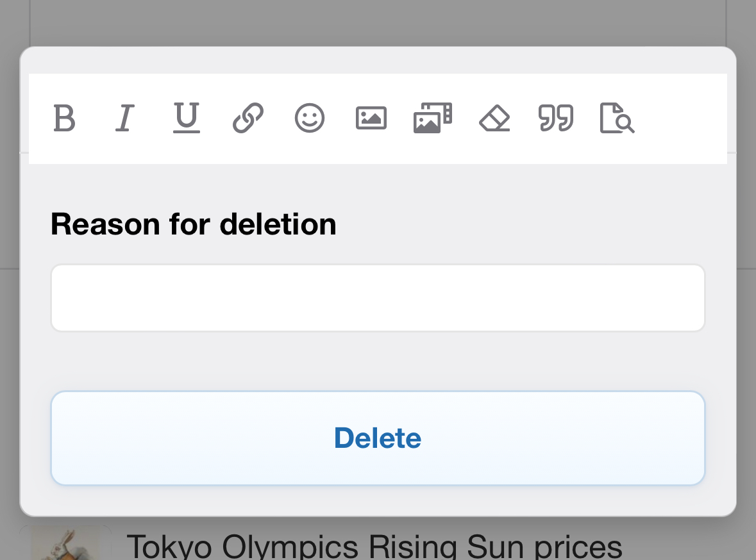Insert a quote block
Screen dimensions: 756x560
pos(556,119)
